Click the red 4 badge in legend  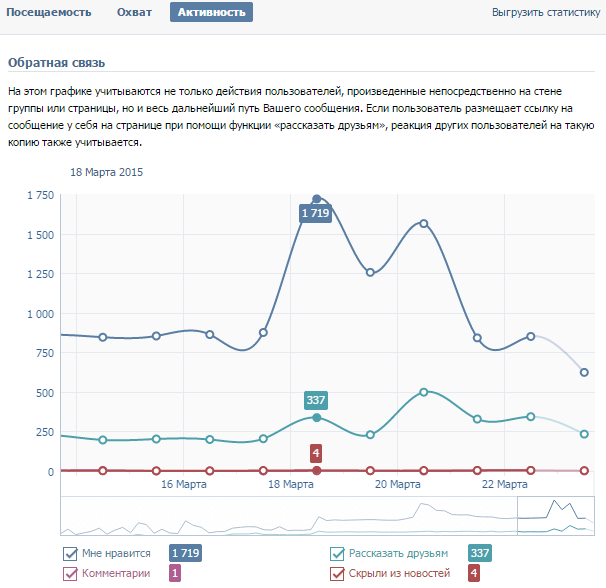[x=474, y=574]
